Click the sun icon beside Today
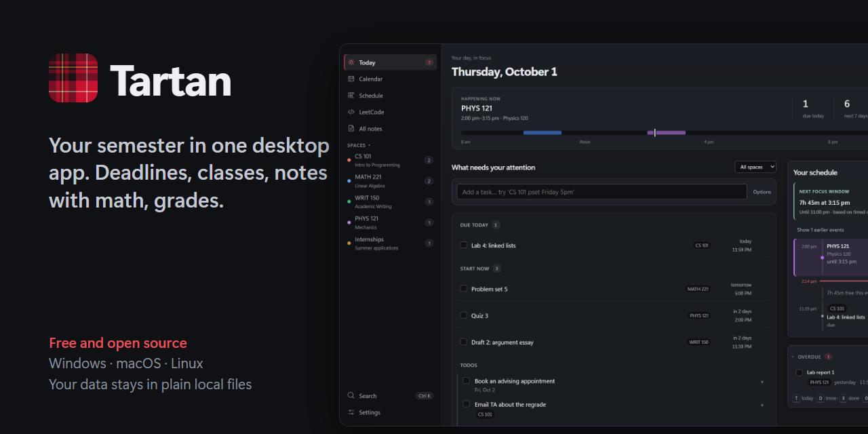Viewport: 868px width, 434px height. (x=351, y=62)
